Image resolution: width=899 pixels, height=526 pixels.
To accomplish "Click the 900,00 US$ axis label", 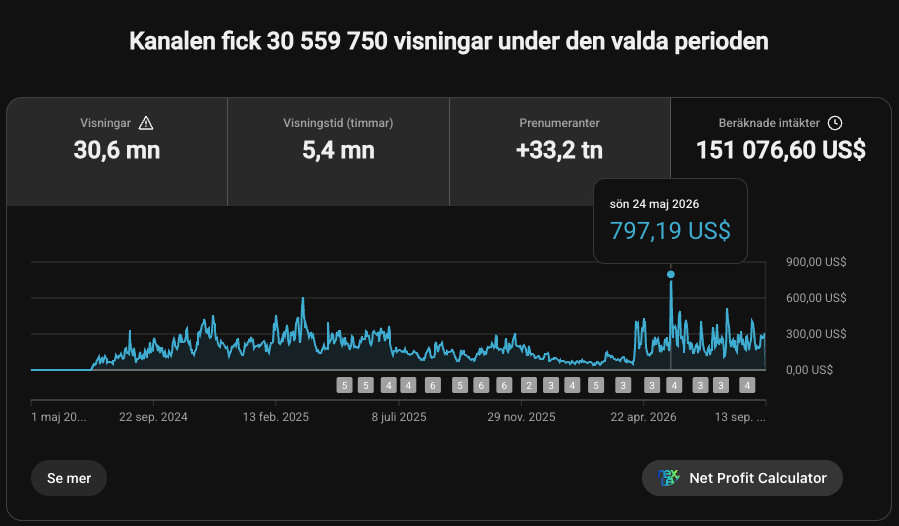I will click(816, 262).
